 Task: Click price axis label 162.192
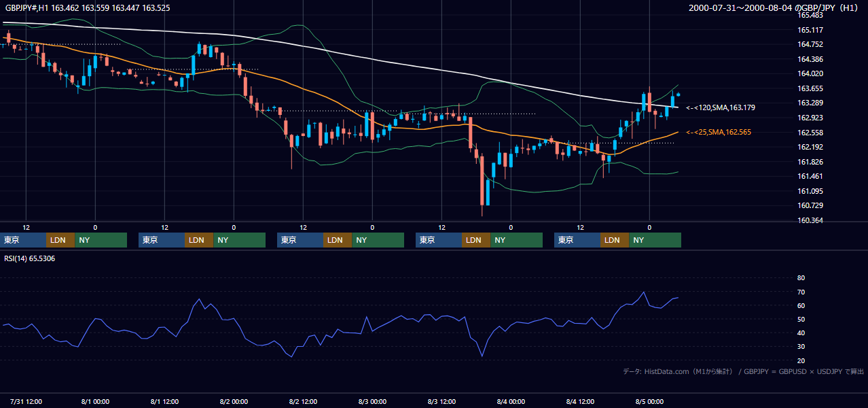tap(810, 147)
